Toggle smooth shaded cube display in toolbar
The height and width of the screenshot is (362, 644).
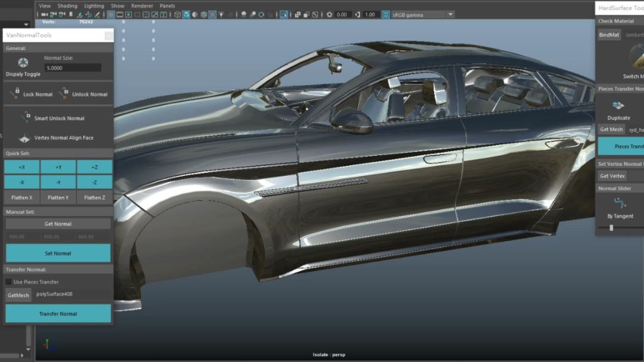186,14
